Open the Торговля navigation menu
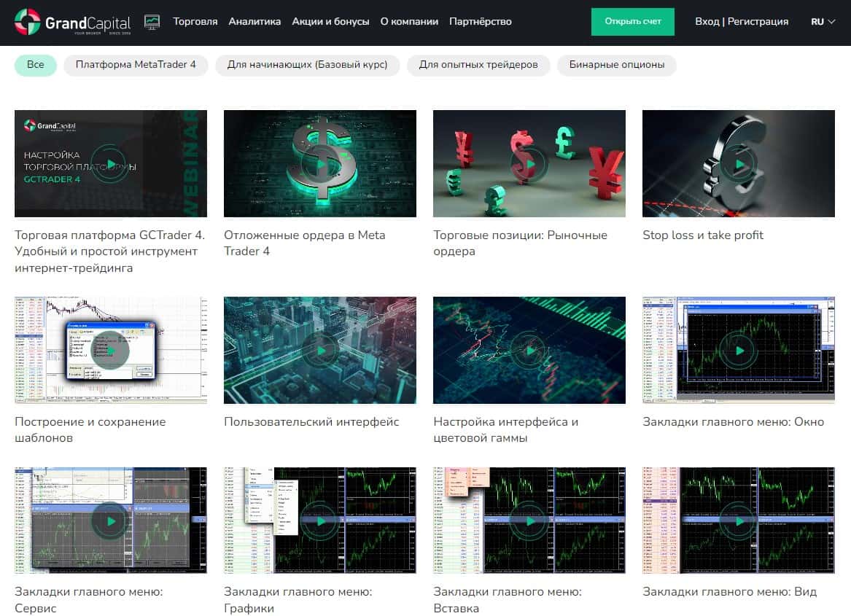851x616 pixels. [x=195, y=22]
